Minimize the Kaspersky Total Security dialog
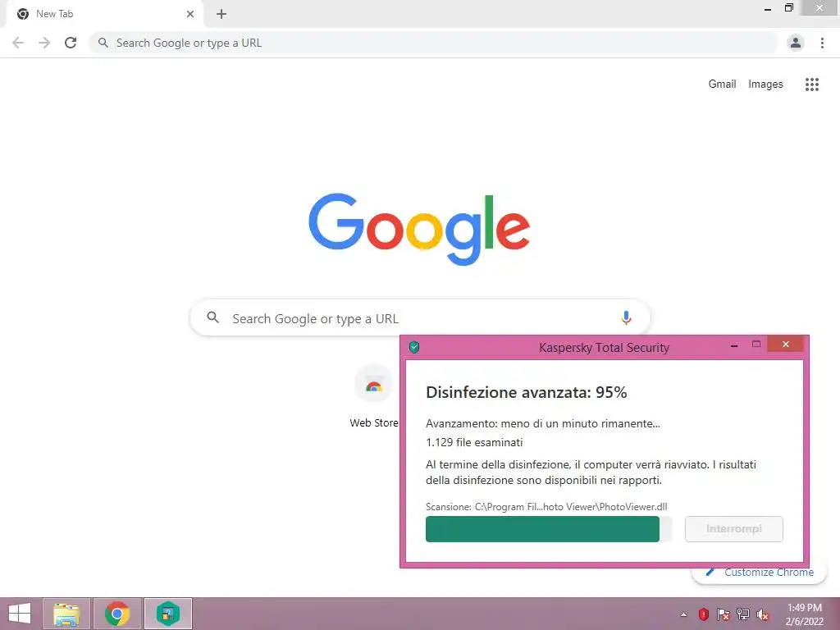840x630 pixels. (x=734, y=345)
